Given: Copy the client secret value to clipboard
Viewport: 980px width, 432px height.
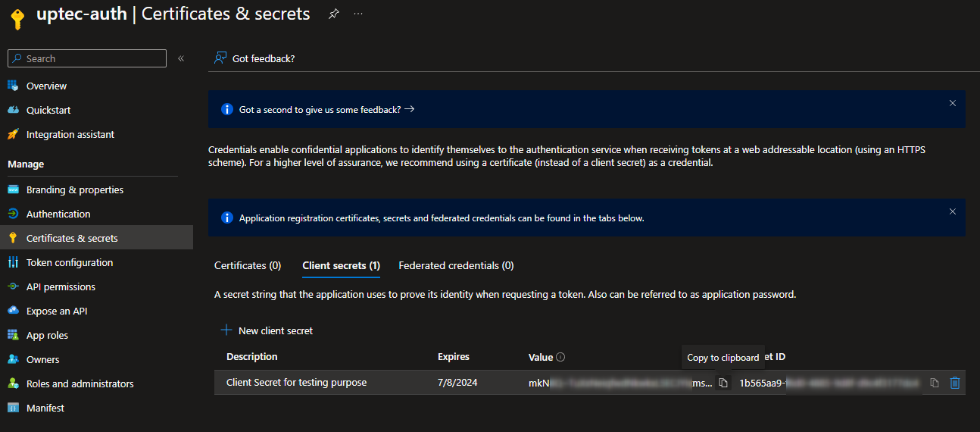Looking at the screenshot, I should coord(723,383).
